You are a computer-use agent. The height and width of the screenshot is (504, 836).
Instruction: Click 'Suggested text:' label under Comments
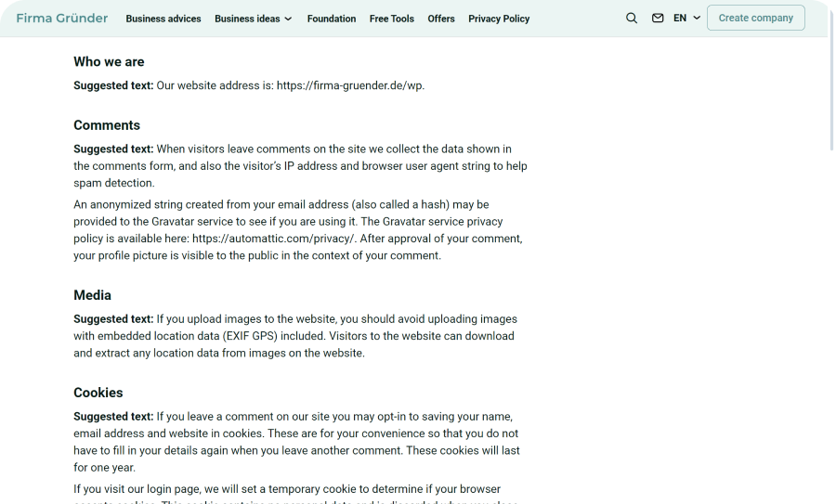(x=113, y=149)
